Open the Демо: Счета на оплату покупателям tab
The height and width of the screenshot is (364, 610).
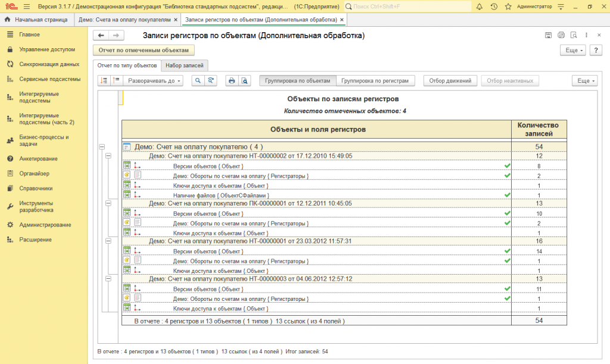pos(125,20)
